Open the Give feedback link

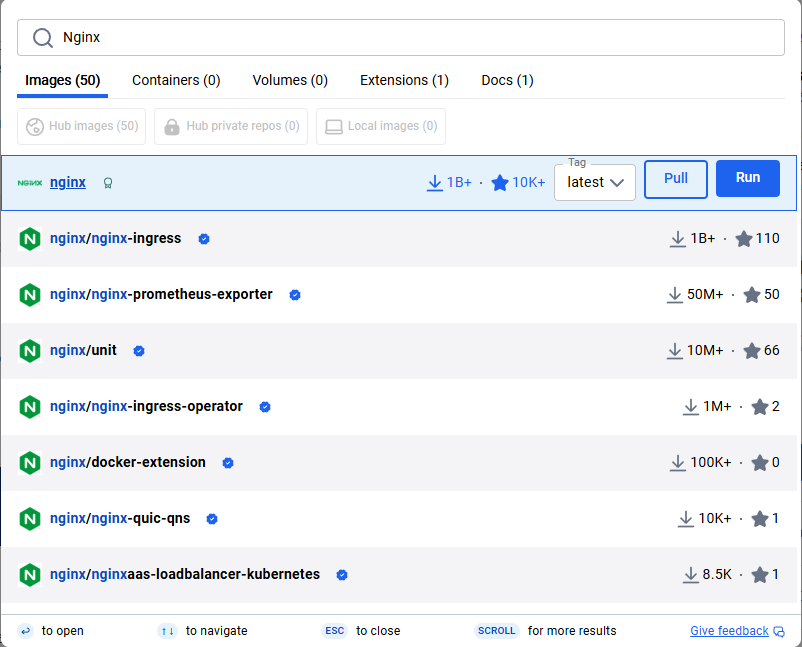729,631
